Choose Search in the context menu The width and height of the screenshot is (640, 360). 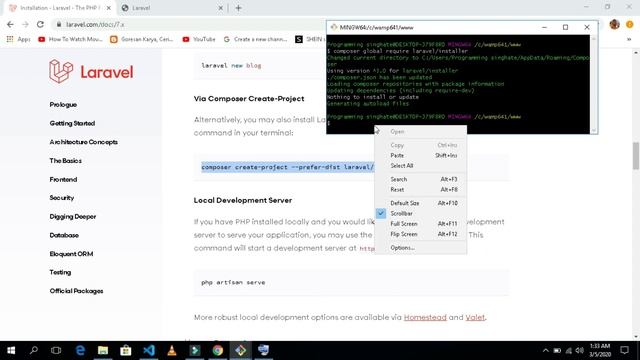(x=420, y=179)
